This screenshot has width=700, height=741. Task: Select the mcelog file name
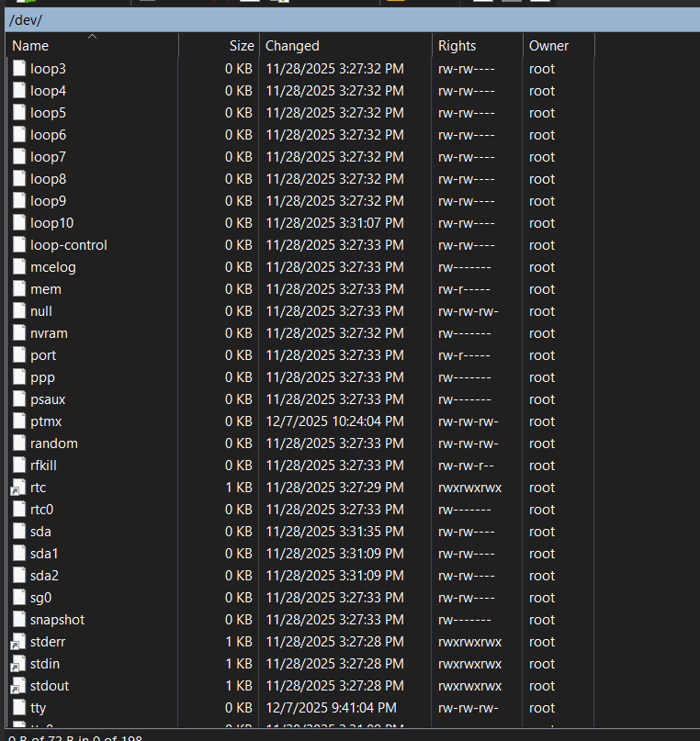tap(52, 267)
